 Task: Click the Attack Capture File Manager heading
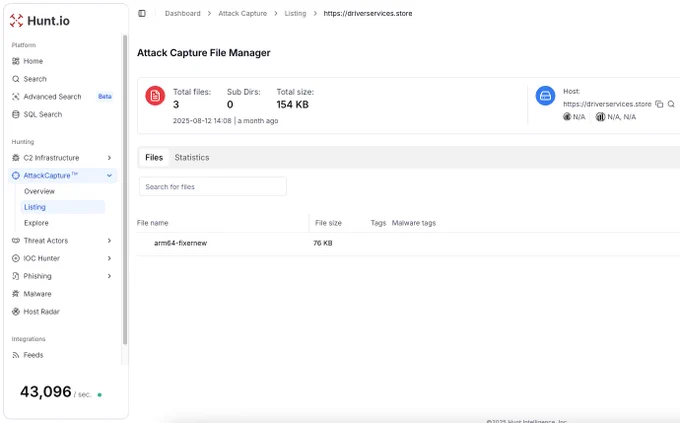tap(203, 53)
